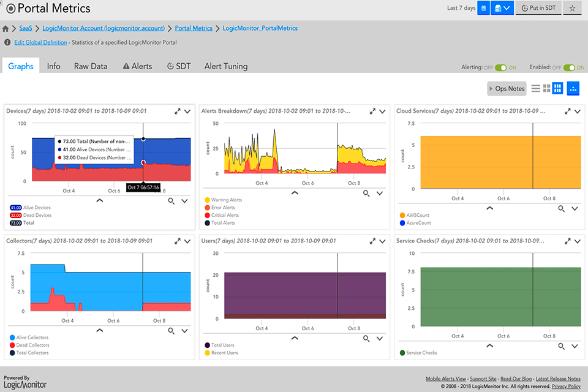Open the Service Checks title dropdown
The height and width of the screenshot is (392, 588).
click(578, 241)
